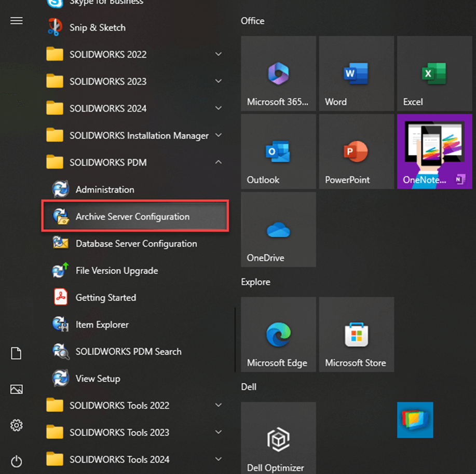Viewport: 476px width, 474px height.
Task: Open Windows Settings from the sidebar
Action: (16, 425)
